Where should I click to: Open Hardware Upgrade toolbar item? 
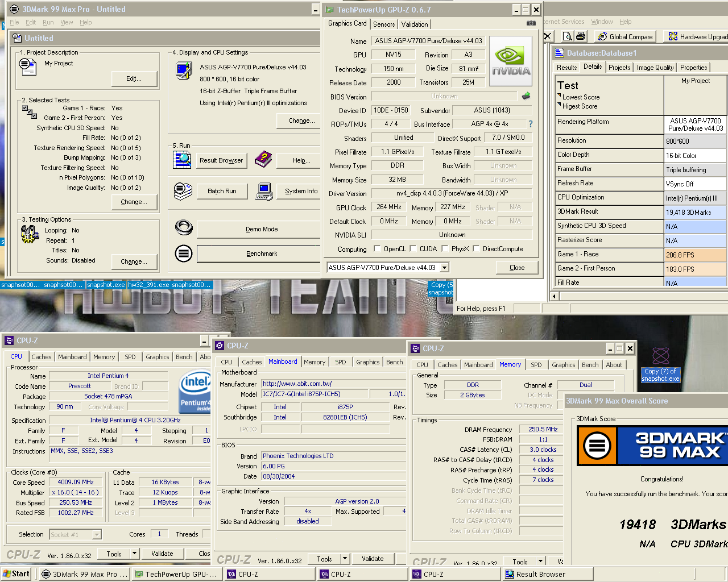pos(698,36)
